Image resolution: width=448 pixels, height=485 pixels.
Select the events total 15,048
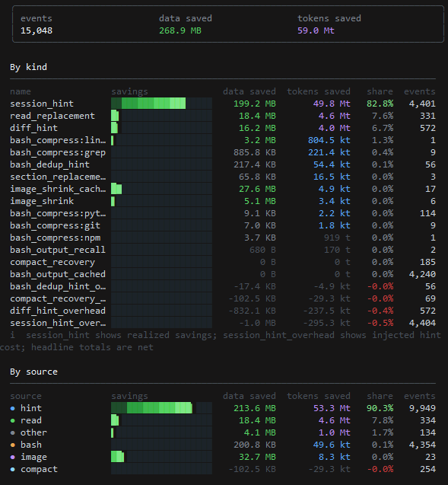tap(37, 30)
